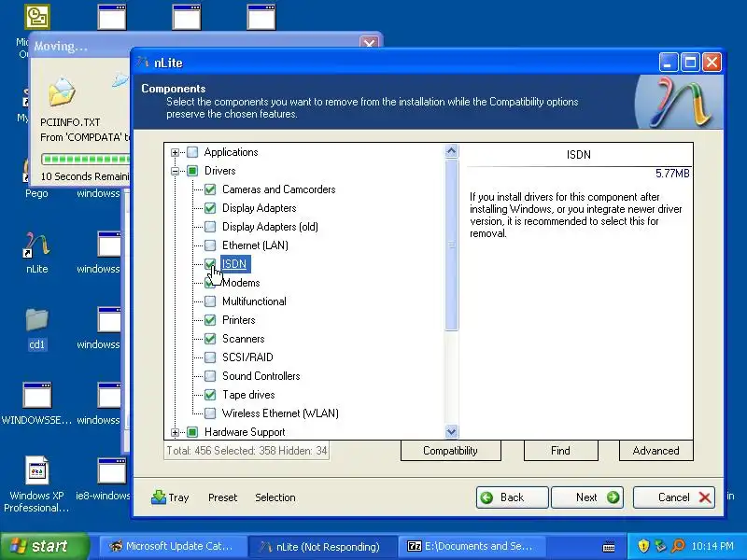
Task: Toggle the Cameras and Camcorders checkbox
Action: coord(210,189)
